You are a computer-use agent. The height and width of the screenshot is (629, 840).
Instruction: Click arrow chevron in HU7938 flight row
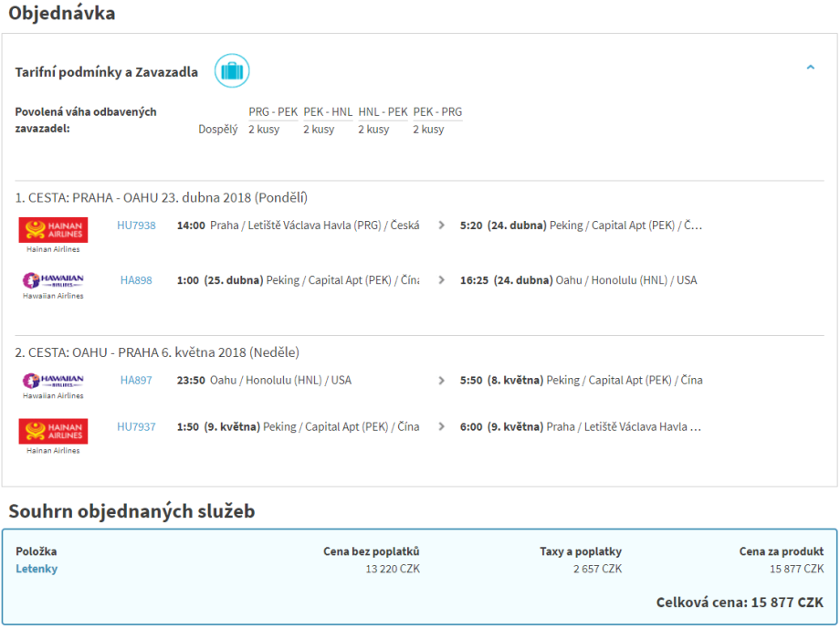pos(442,225)
